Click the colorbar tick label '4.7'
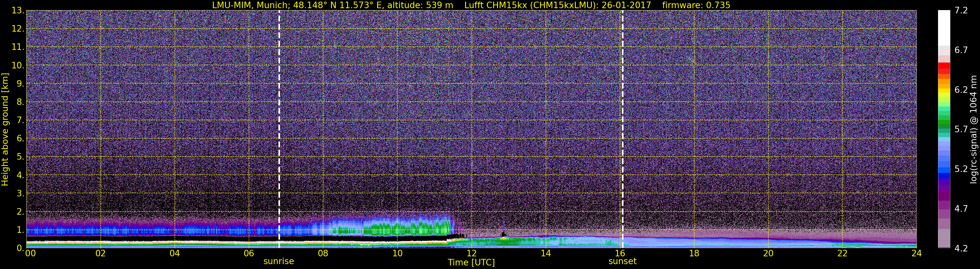 click(x=961, y=209)
